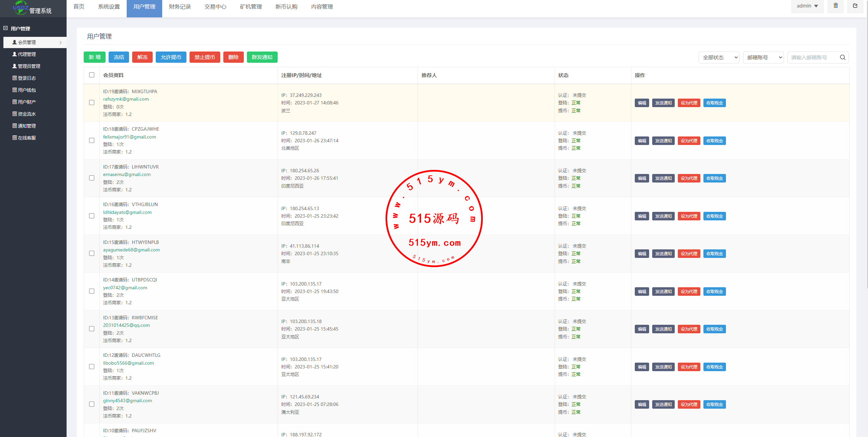
Task: Check the box for user ID:19
Action: 92,103
